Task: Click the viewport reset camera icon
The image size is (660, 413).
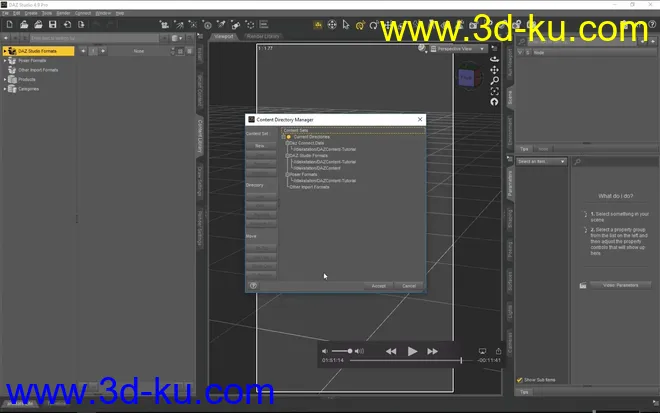Action: pos(493,102)
